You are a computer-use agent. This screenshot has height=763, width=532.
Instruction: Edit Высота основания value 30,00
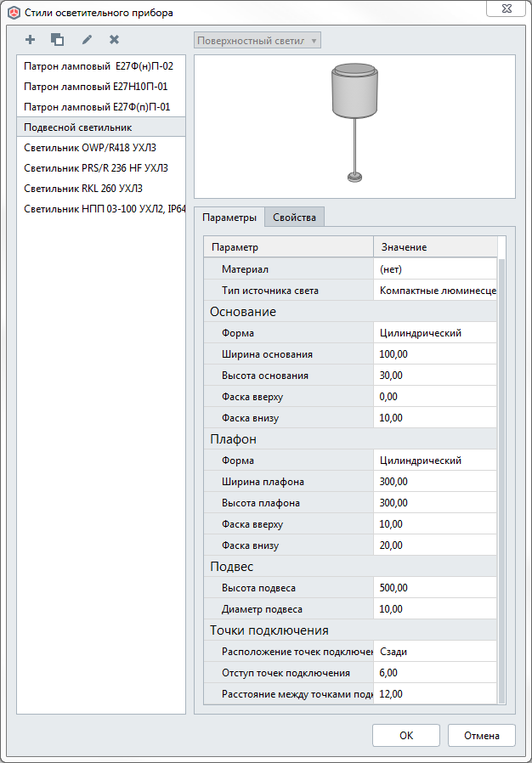(x=435, y=376)
